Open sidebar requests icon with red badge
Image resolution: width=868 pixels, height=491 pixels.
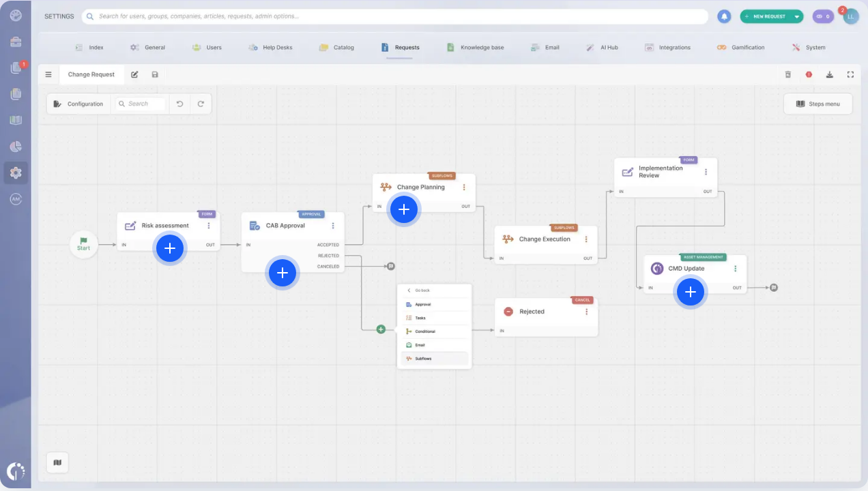tap(16, 68)
